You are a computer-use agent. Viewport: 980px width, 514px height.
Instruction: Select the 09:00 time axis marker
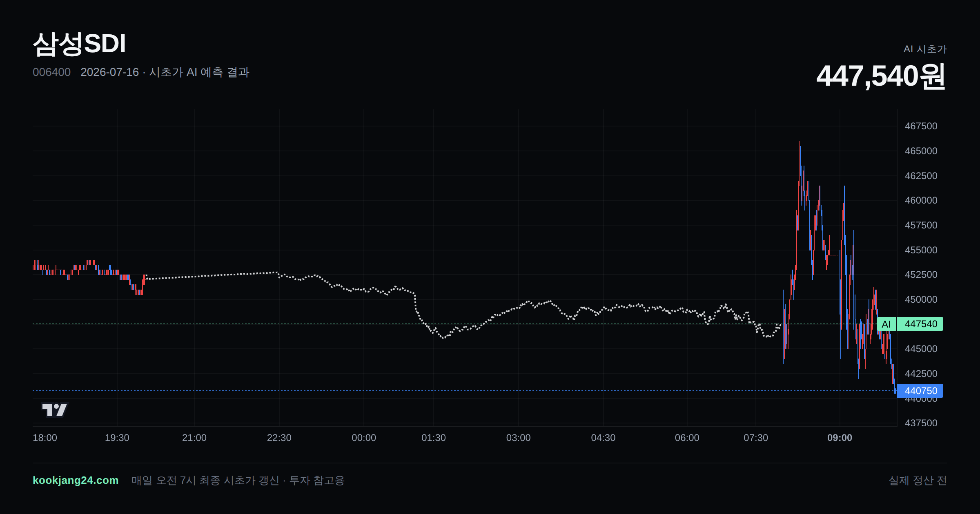tap(840, 438)
